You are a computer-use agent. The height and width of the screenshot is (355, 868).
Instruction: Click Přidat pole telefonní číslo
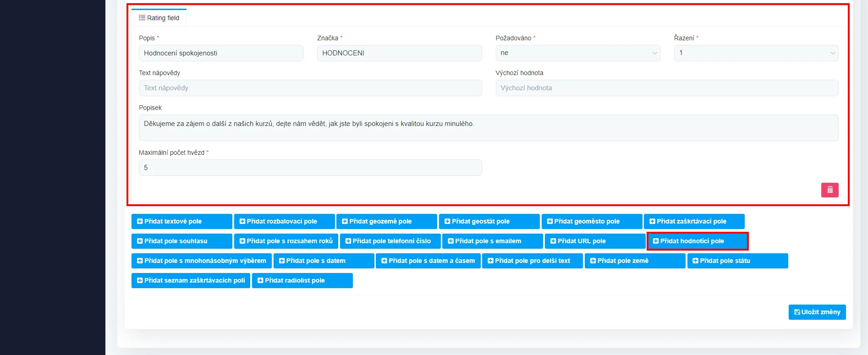tap(390, 241)
